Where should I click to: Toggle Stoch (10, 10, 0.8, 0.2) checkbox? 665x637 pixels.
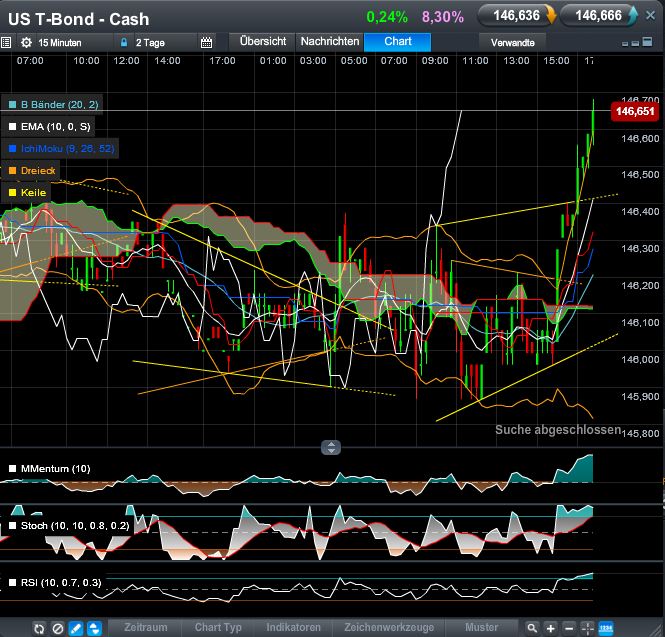click(13, 526)
